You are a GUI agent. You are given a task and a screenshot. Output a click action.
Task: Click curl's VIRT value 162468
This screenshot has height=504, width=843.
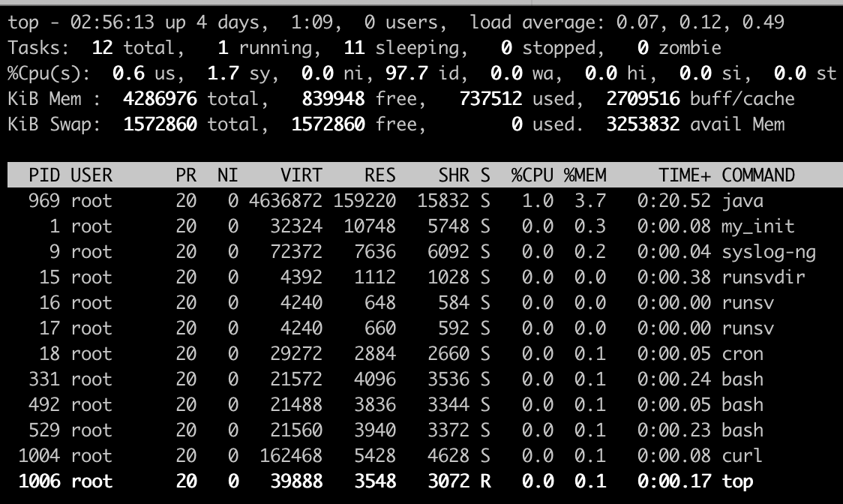[x=291, y=456]
